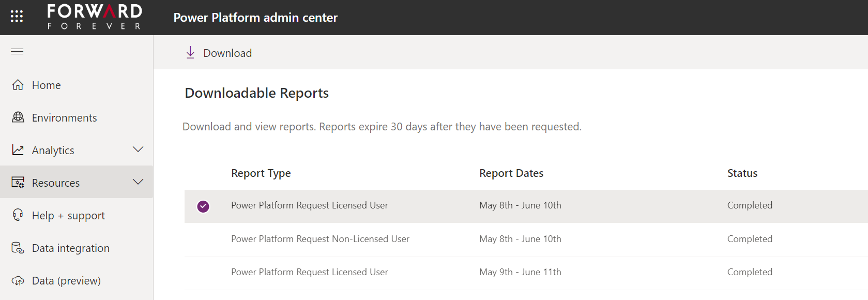Click the Download button label
868x300 pixels.
227,53
